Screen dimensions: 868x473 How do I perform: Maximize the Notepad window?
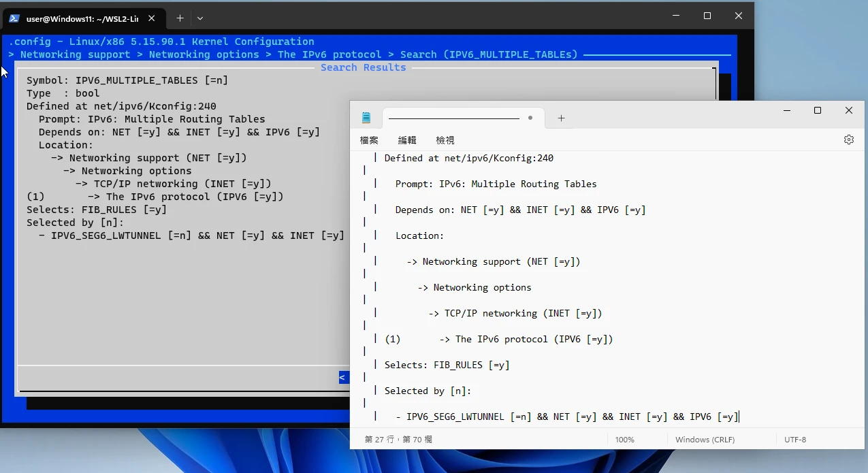[x=818, y=110]
